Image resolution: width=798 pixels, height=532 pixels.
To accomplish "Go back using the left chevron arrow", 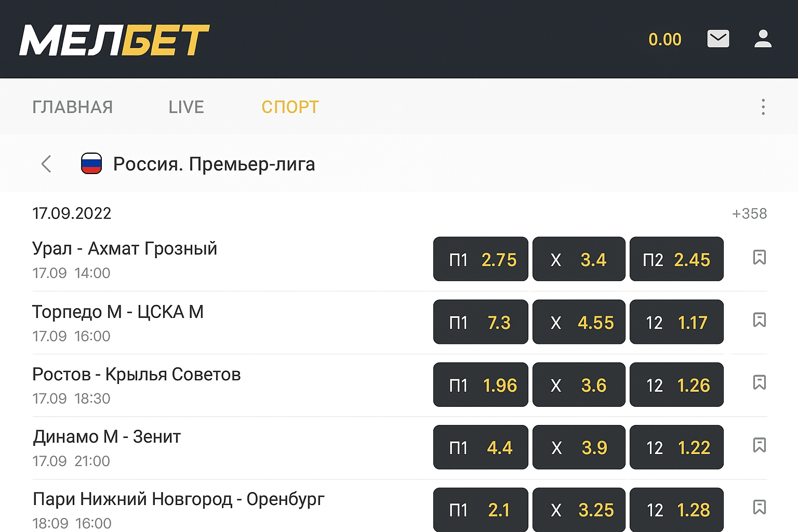I will tap(46, 164).
